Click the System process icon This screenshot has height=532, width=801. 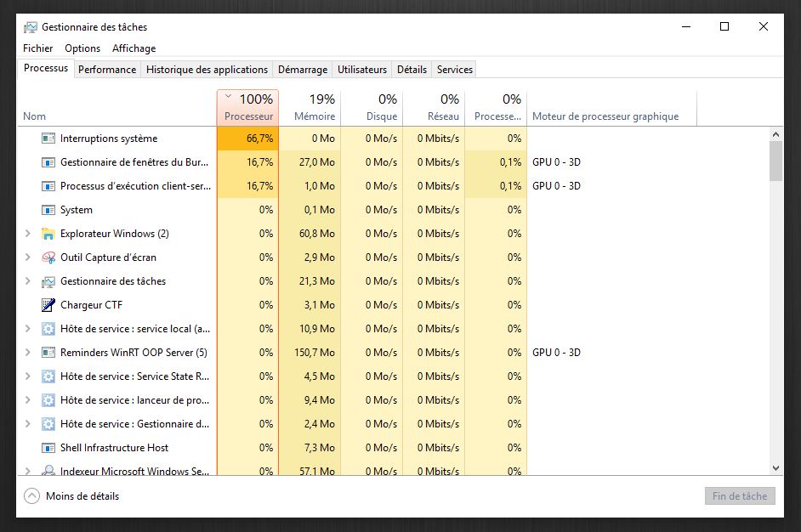pyautogui.click(x=48, y=210)
